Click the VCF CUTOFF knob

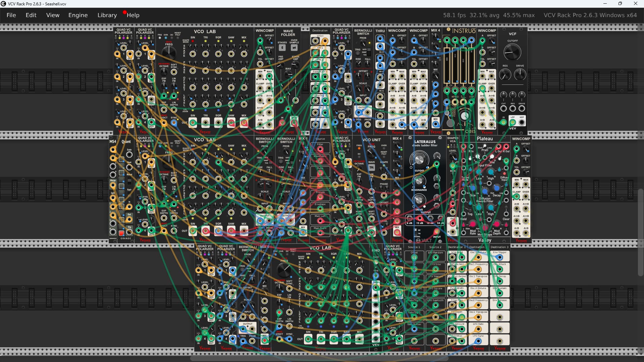[512, 52]
